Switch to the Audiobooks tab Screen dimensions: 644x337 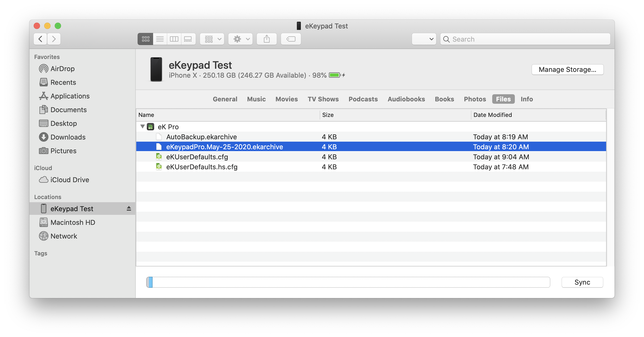[406, 99]
